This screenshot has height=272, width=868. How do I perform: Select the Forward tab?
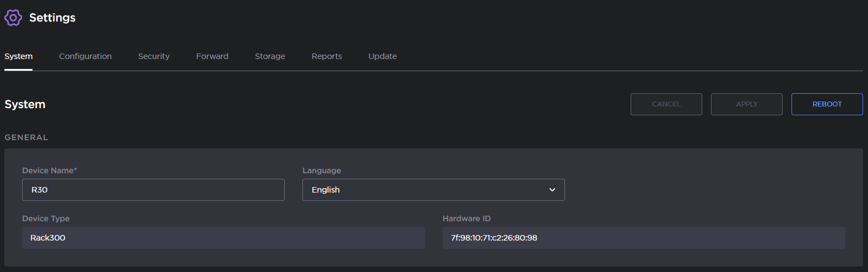click(x=212, y=56)
